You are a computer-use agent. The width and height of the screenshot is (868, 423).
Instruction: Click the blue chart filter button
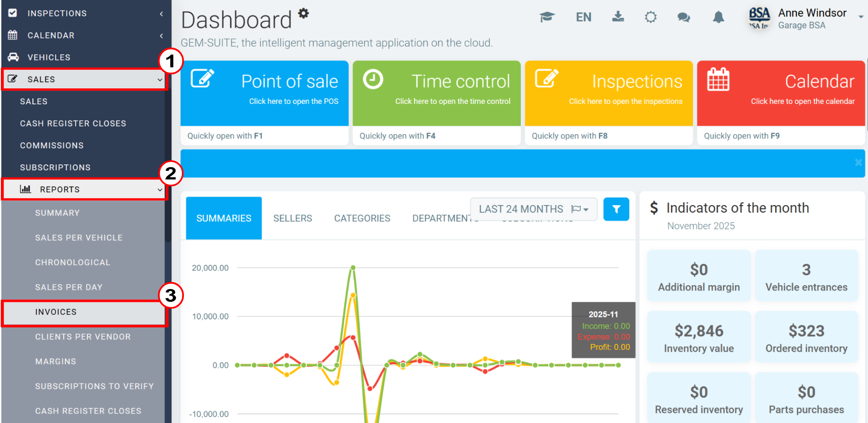pos(616,209)
